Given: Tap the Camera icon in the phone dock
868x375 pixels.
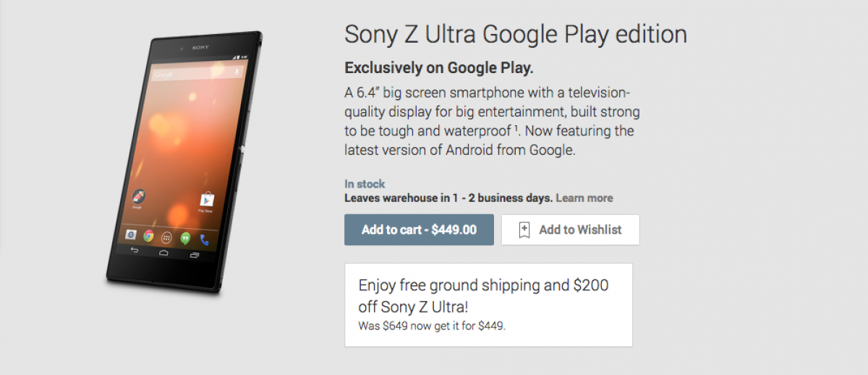Looking at the screenshot, I should tap(131, 234).
